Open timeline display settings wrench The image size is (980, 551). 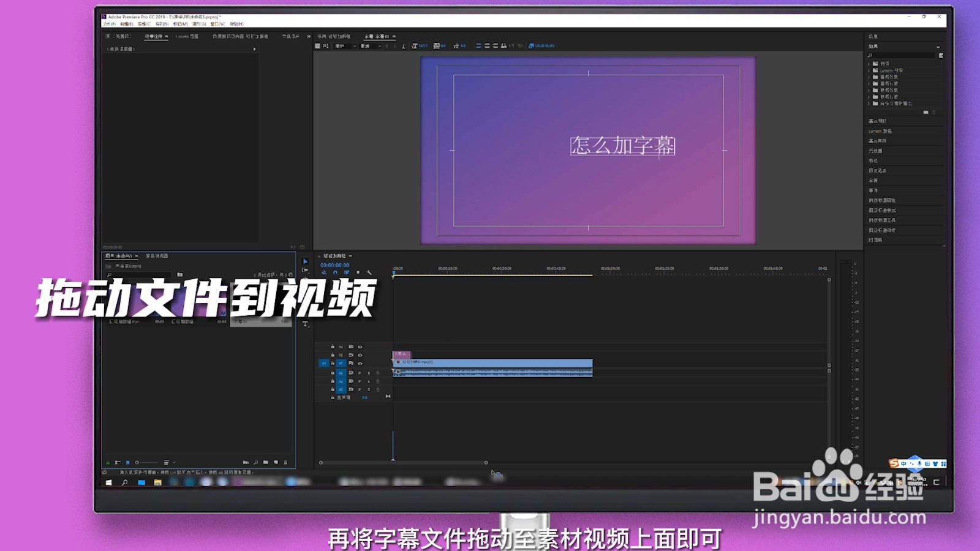[x=369, y=272]
